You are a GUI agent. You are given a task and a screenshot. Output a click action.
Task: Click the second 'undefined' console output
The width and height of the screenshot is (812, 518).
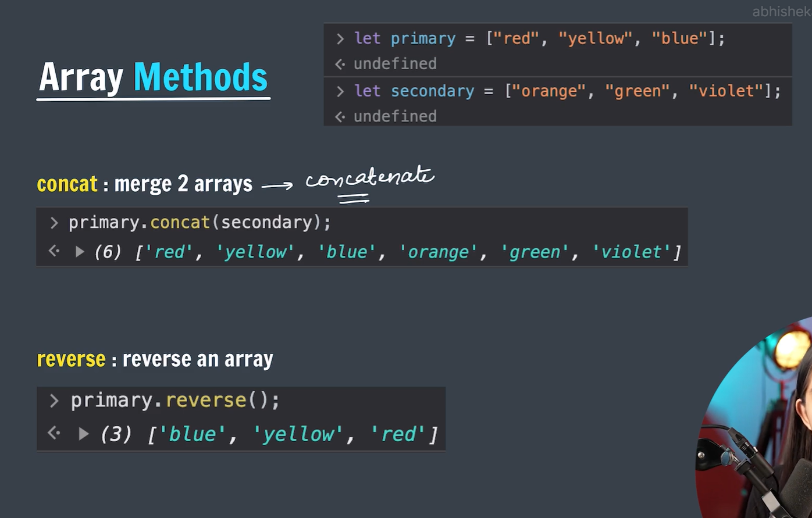pyautogui.click(x=395, y=117)
